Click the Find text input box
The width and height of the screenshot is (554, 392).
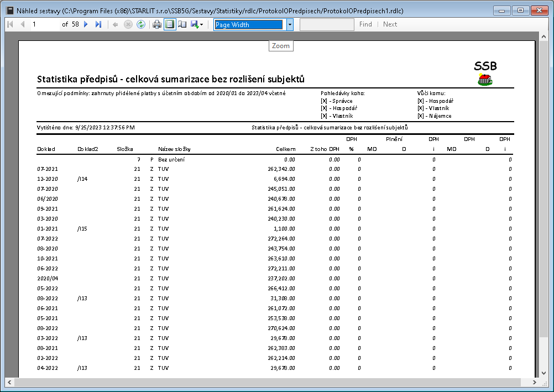(x=327, y=24)
